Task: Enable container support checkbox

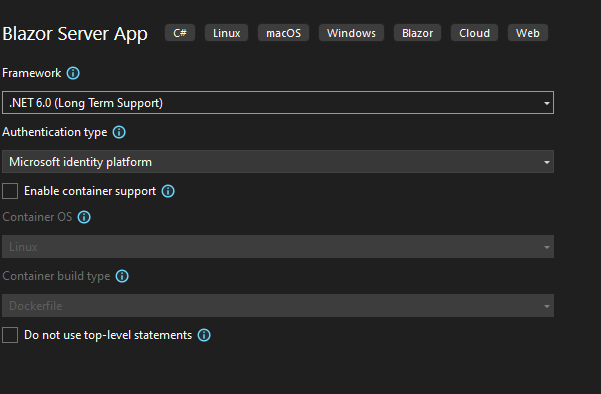Action: [10, 191]
